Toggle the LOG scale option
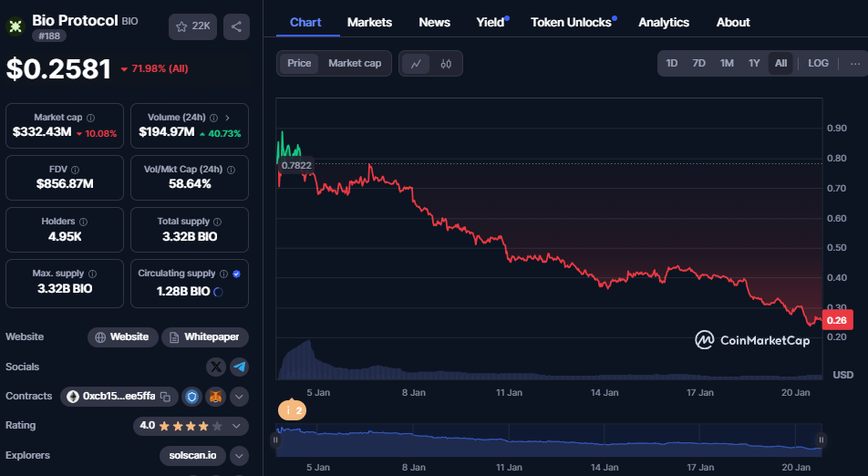 click(818, 64)
